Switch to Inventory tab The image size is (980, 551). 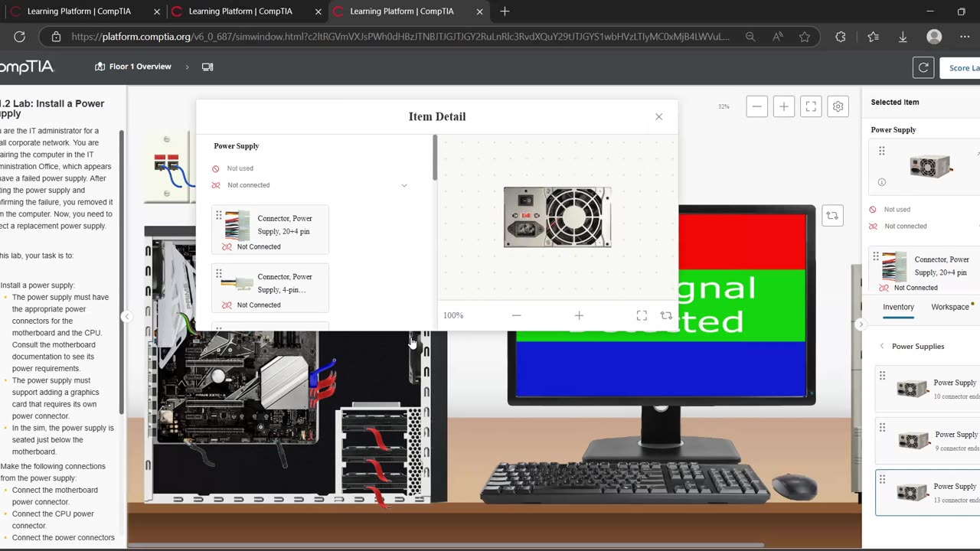898,307
